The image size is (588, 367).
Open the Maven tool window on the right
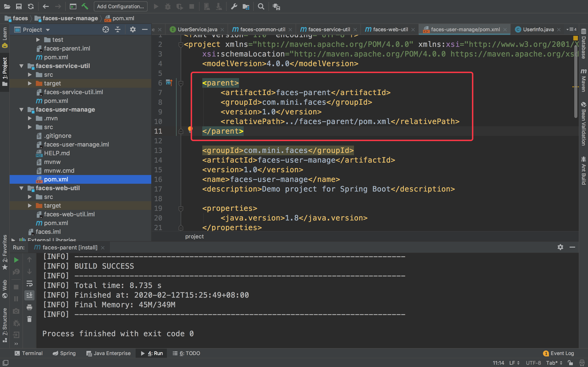[584, 80]
